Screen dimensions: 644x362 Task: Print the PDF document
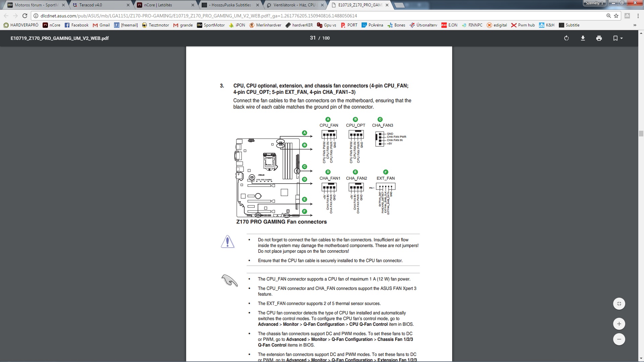point(599,38)
